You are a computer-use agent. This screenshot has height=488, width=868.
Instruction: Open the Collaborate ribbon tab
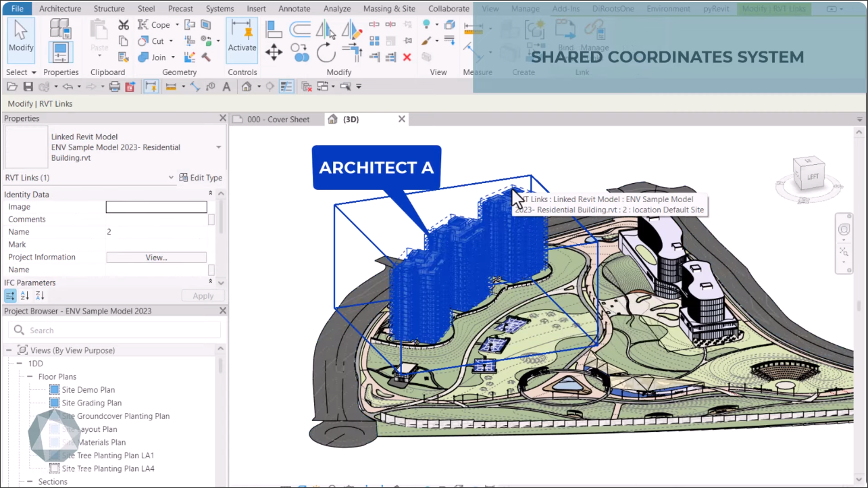(449, 9)
